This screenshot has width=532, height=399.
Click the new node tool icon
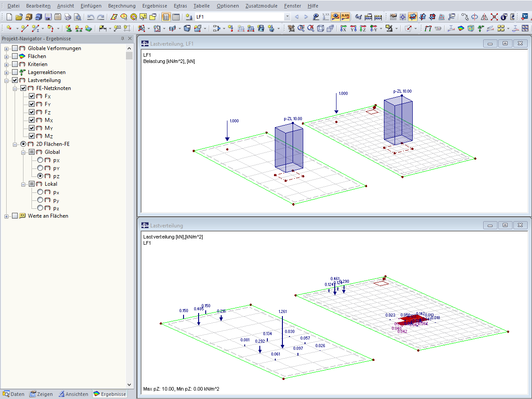(9, 28)
